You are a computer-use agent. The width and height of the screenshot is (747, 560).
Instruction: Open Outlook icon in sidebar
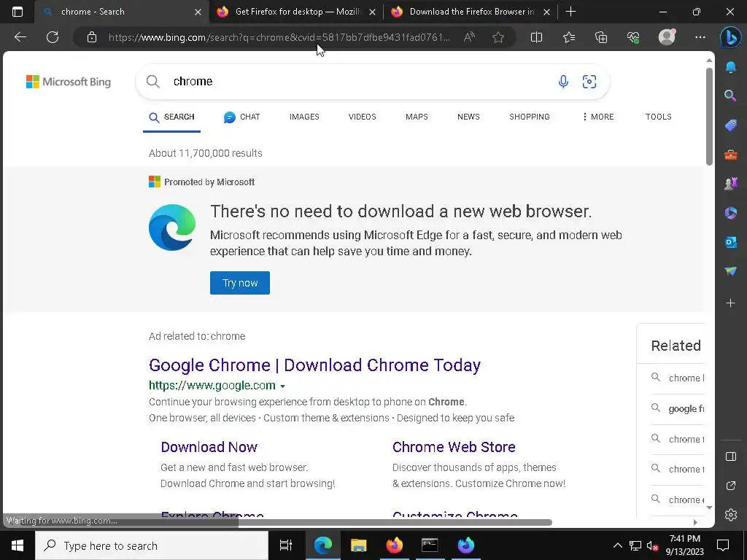coord(731,242)
